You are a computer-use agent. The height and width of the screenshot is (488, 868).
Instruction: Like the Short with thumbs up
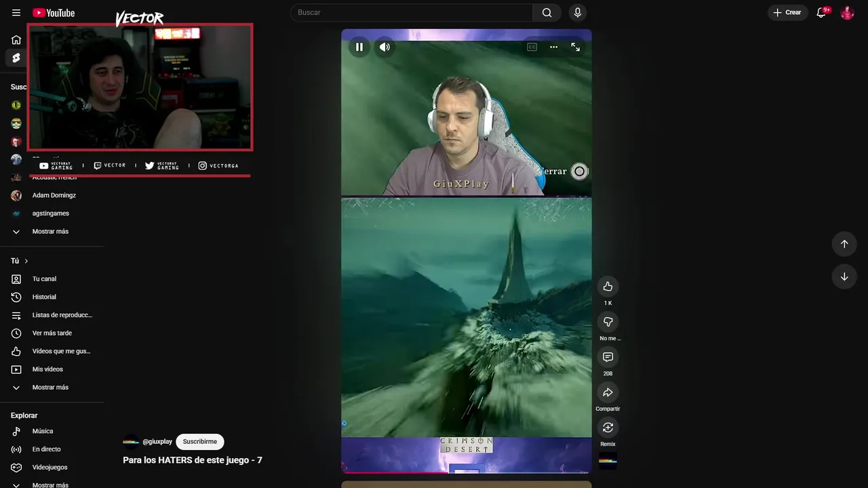[608, 287]
